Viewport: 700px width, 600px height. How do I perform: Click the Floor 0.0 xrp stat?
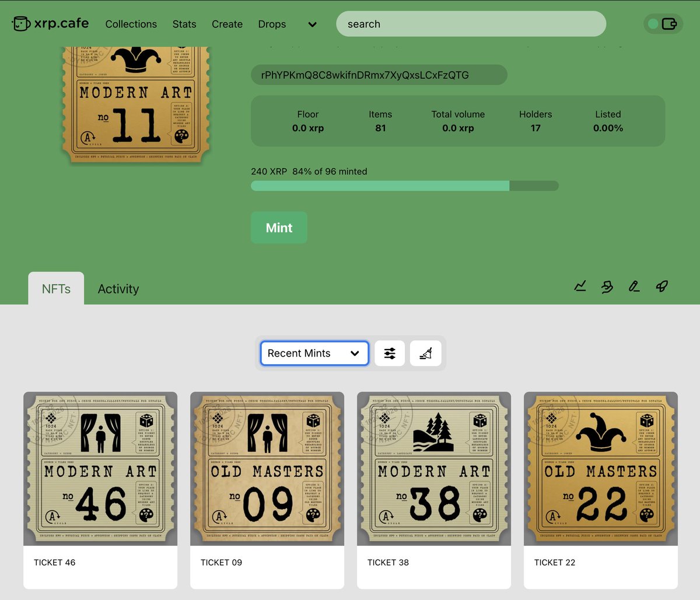point(308,121)
